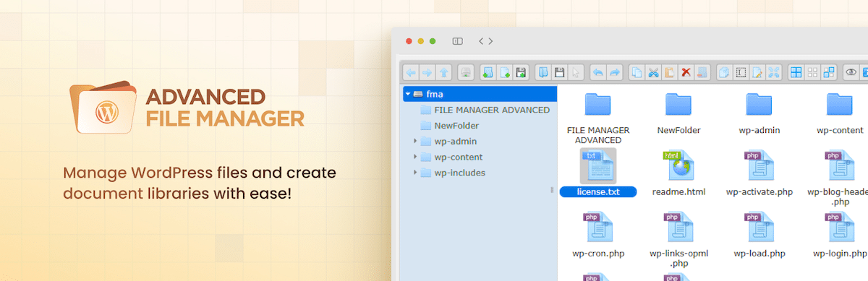This screenshot has width=868, height=281.
Task: Click the Rename text-cursor icon
Action: (x=741, y=72)
